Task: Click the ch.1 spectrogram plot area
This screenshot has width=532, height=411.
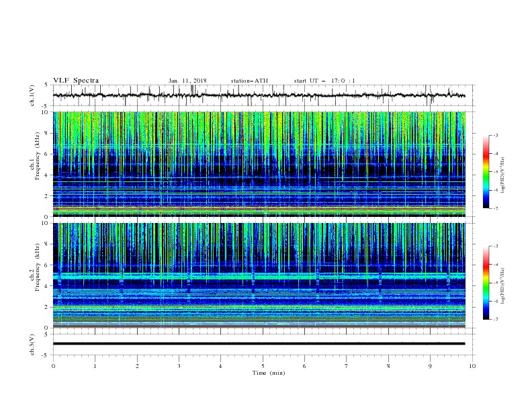Action: [259, 164]
